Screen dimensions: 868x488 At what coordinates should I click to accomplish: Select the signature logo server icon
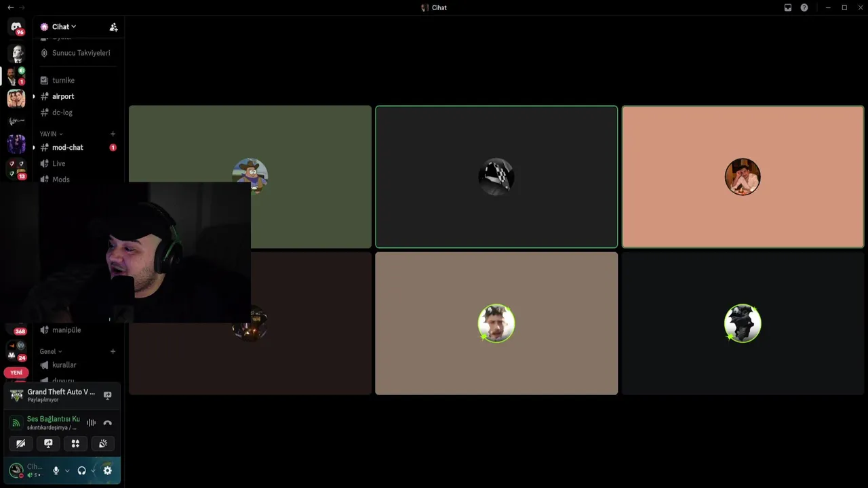16,121
